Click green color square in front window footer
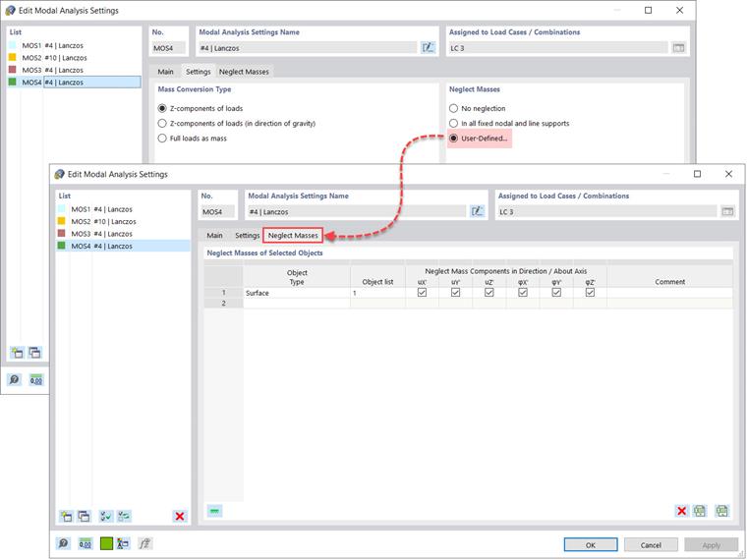The height and width of the screenshot is (560, 747). 107,543
